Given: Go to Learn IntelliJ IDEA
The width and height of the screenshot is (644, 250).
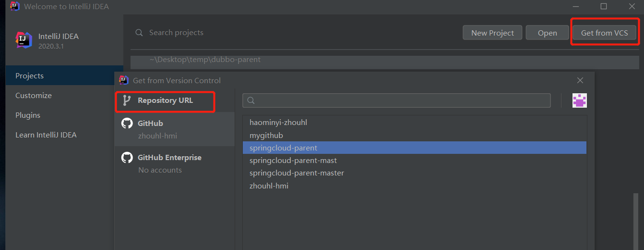Looking at the screenshot, I should (x=46, y=135).
